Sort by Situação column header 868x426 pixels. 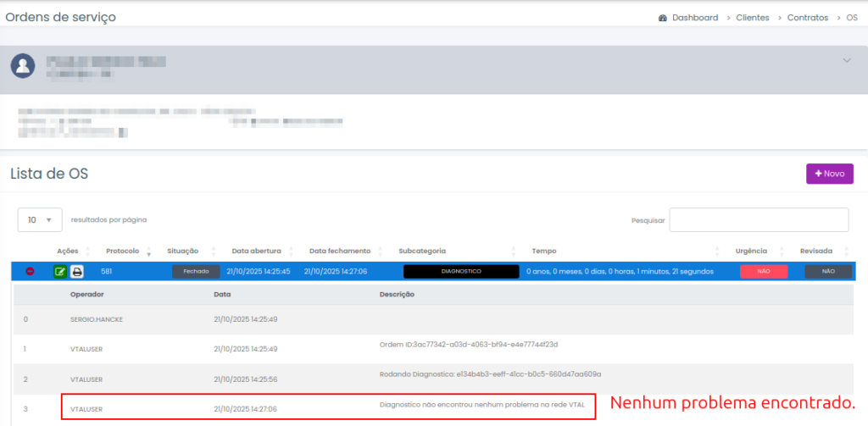182,252
